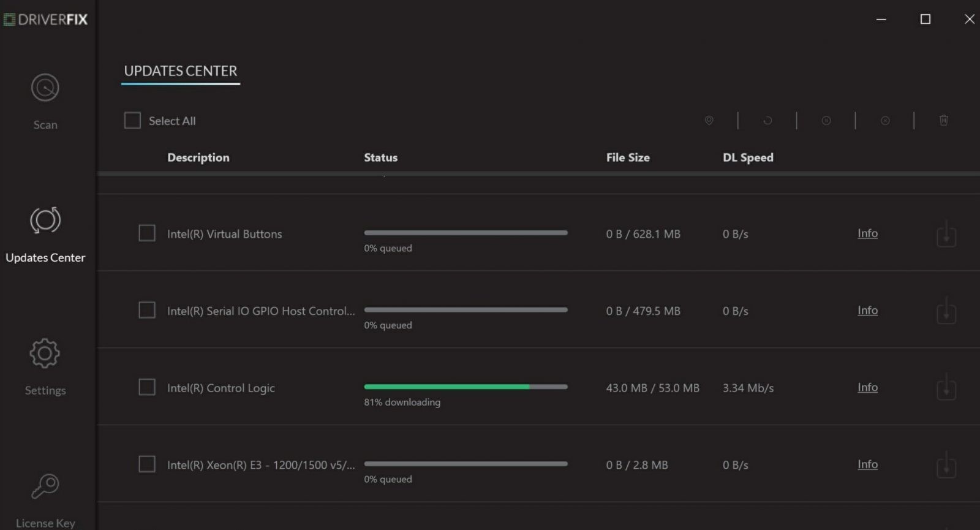Click "0% queued" under Intel(R) Serial IO GPIO
The width and height of the screenshot is (980, 530).
pyautogui.click(x=388, y=325)
